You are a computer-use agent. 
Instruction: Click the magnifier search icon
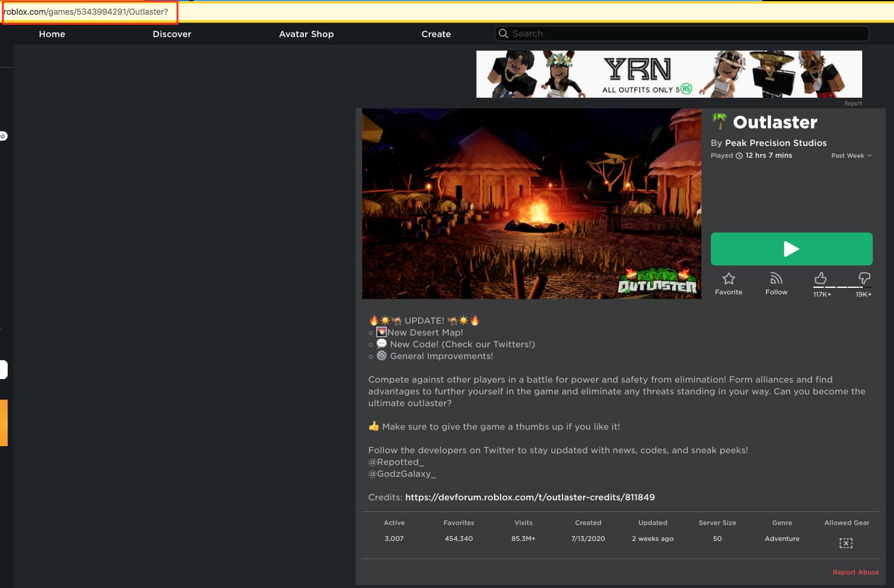504,34
